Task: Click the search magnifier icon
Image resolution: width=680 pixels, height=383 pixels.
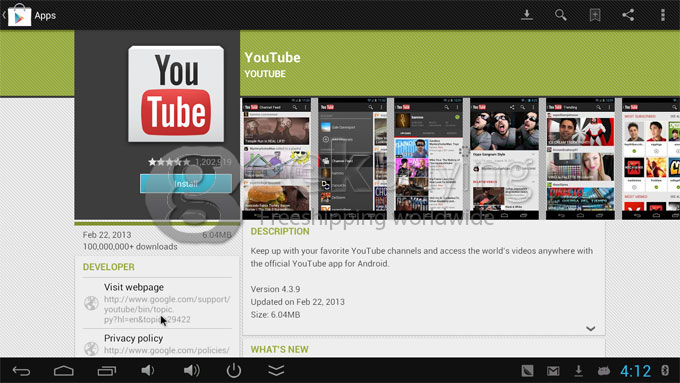Action: click(560, 15)
